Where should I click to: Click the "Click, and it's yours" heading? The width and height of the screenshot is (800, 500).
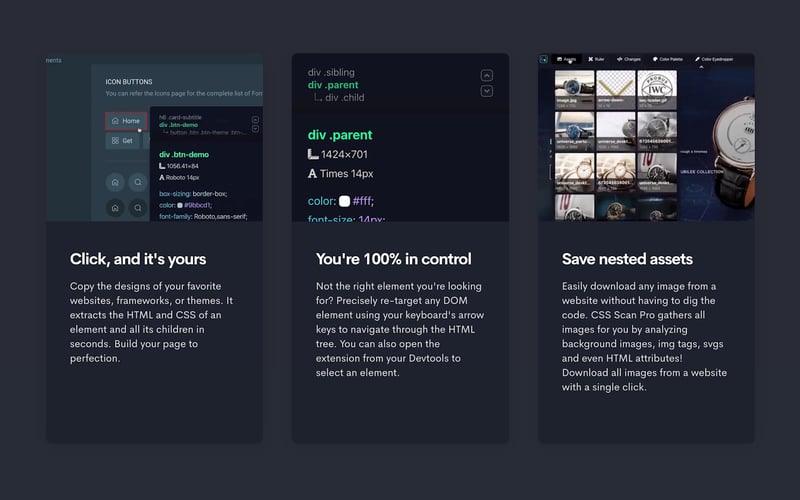tap(138, 259)
